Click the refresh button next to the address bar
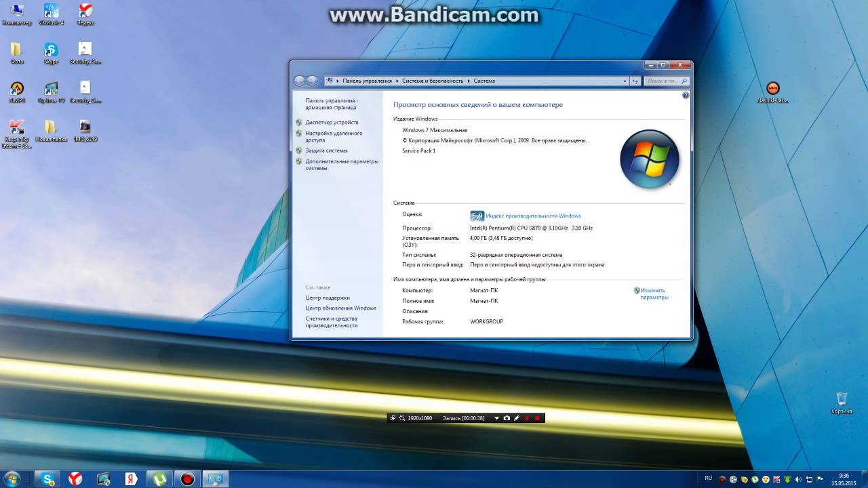The image size is (868, 488). [635, 81]
